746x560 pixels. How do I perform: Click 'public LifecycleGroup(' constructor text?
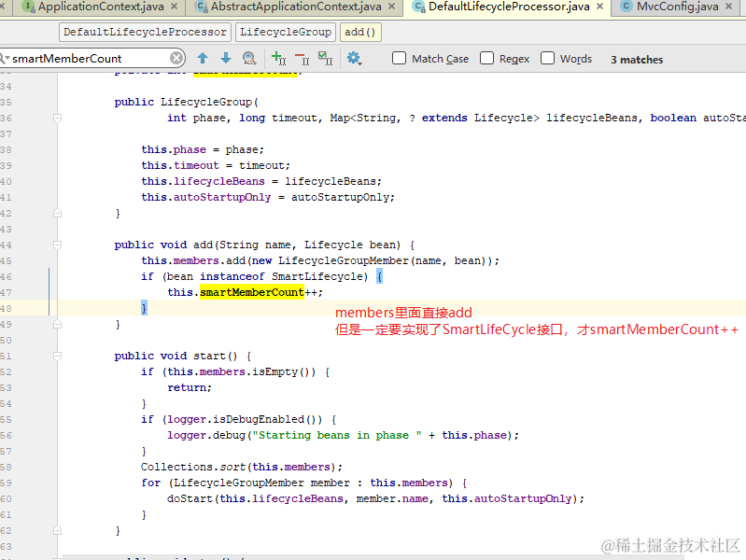[x=187, y=103]
